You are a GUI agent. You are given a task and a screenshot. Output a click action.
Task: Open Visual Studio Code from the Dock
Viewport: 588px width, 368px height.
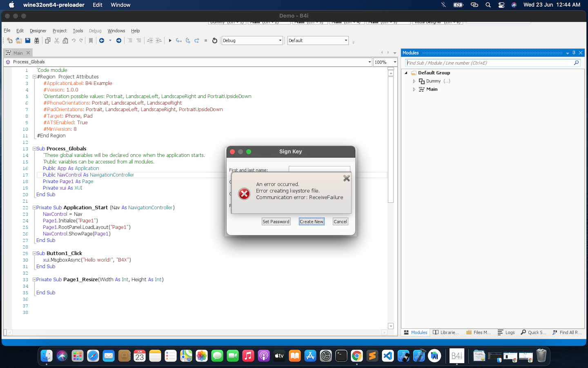pos(388,356)
